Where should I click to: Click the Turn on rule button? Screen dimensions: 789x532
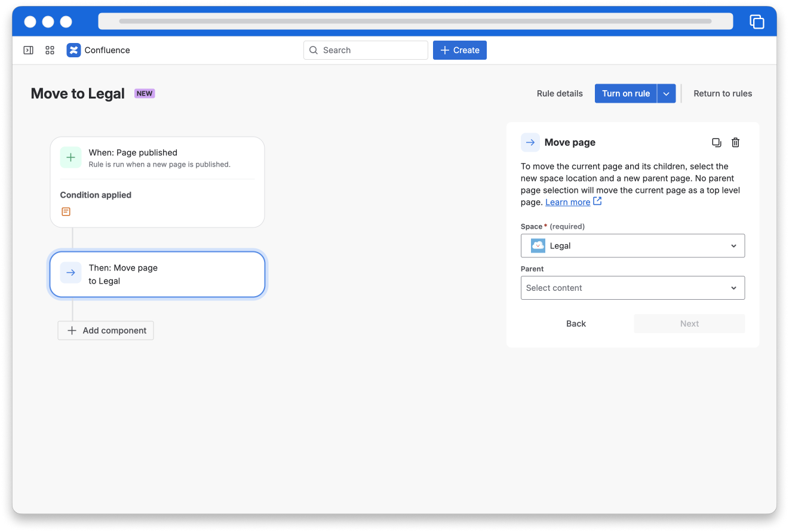tap(625, 94)
